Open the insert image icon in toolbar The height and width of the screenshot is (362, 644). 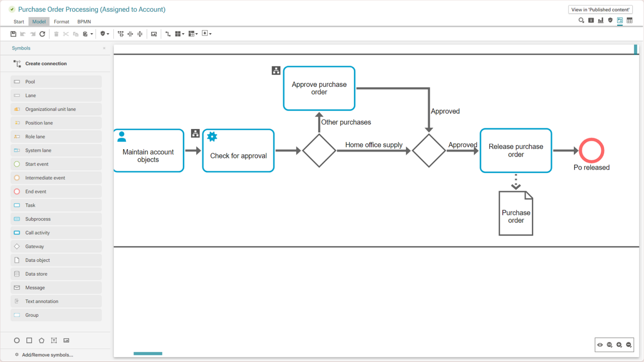pos(154,34)
